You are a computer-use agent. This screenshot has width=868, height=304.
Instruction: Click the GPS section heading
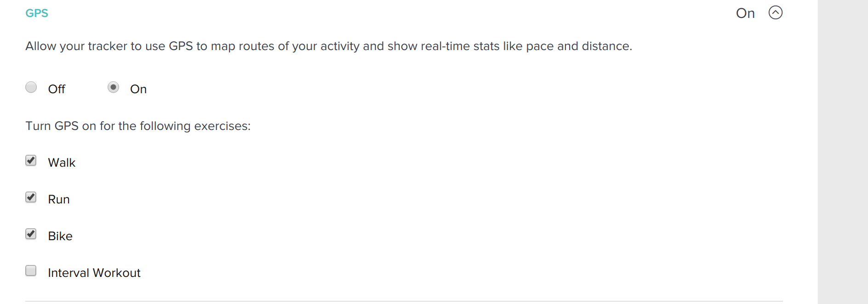tap(37, 13)
